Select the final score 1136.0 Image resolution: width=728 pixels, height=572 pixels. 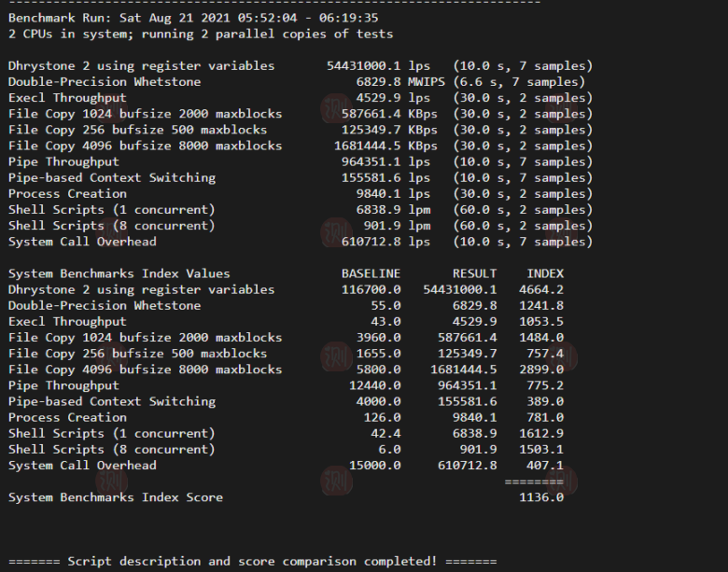coord(541,498)
